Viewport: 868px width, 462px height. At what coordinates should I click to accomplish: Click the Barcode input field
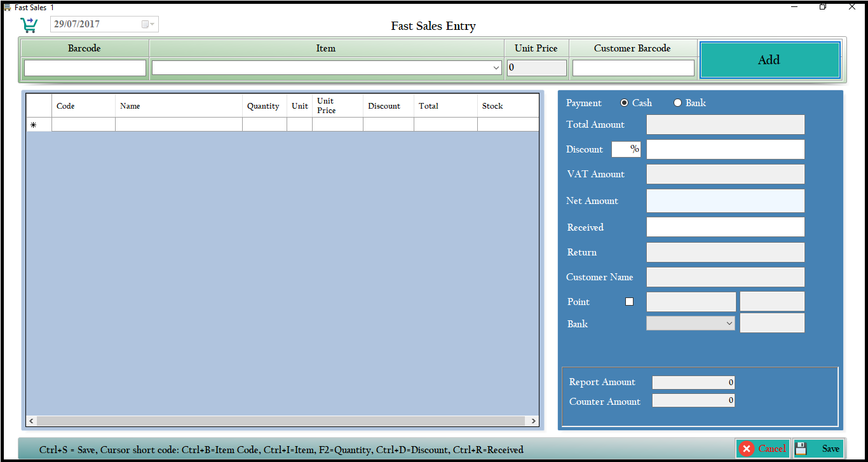click(x=85, y=68)
